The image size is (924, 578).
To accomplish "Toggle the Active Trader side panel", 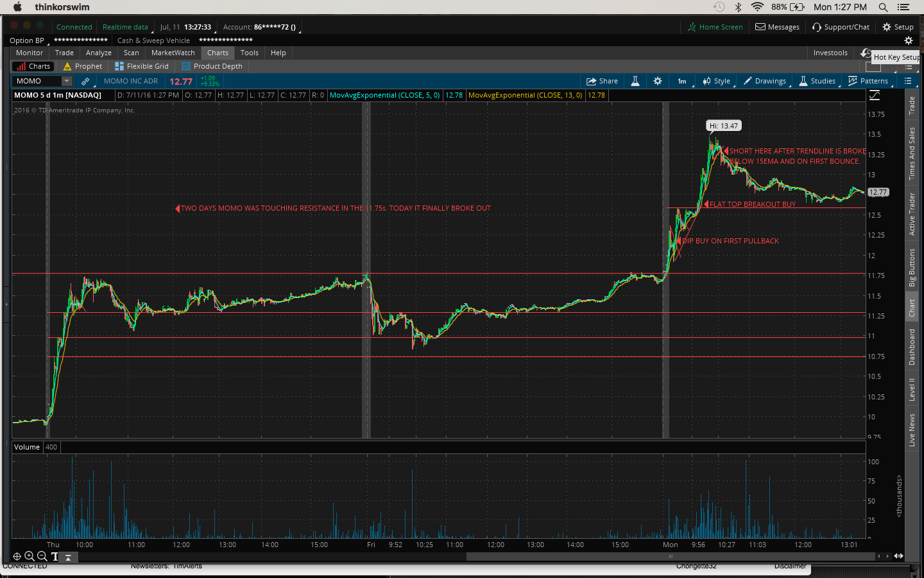I will pos(912,214).
